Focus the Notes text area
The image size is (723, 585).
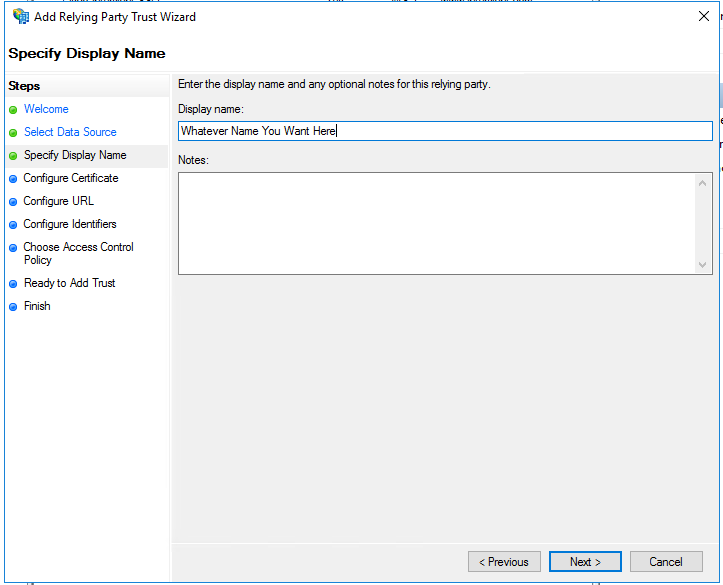pos(435,223)
